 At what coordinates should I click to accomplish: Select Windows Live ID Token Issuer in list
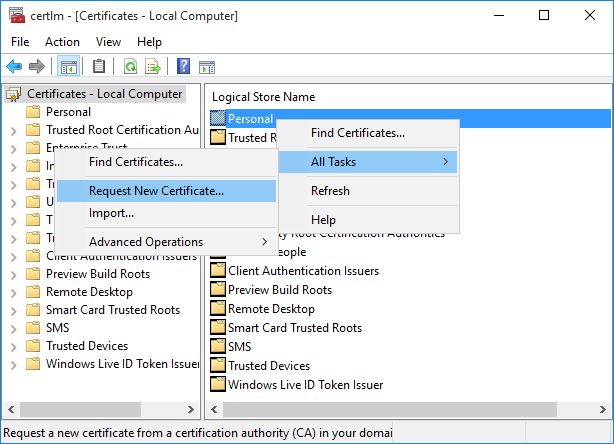pos(305,385)
